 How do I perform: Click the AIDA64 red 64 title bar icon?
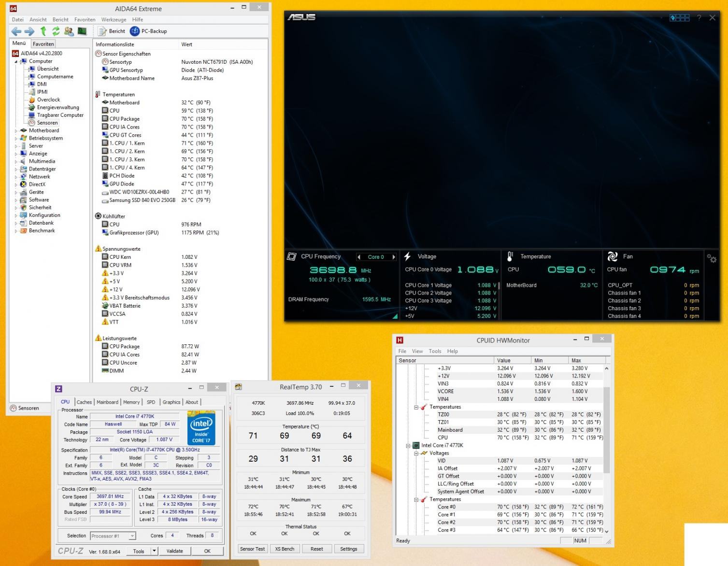[x=14, y=9]
